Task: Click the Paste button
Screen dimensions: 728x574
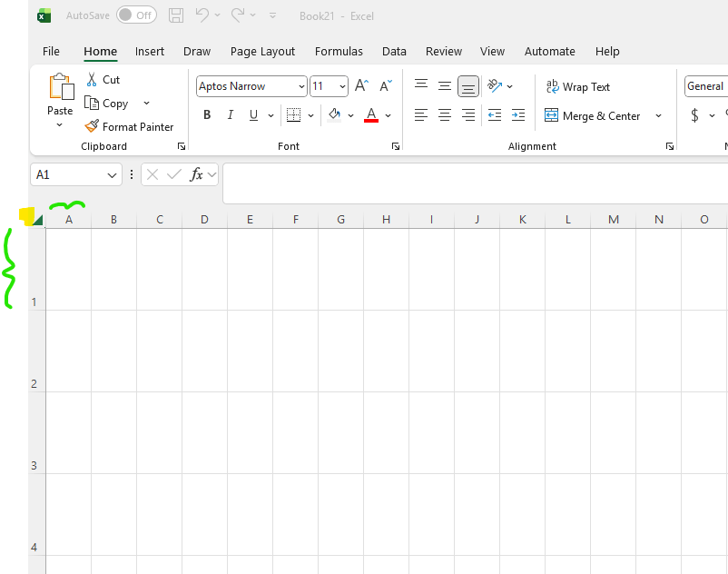Action: [x=60, y=90]
